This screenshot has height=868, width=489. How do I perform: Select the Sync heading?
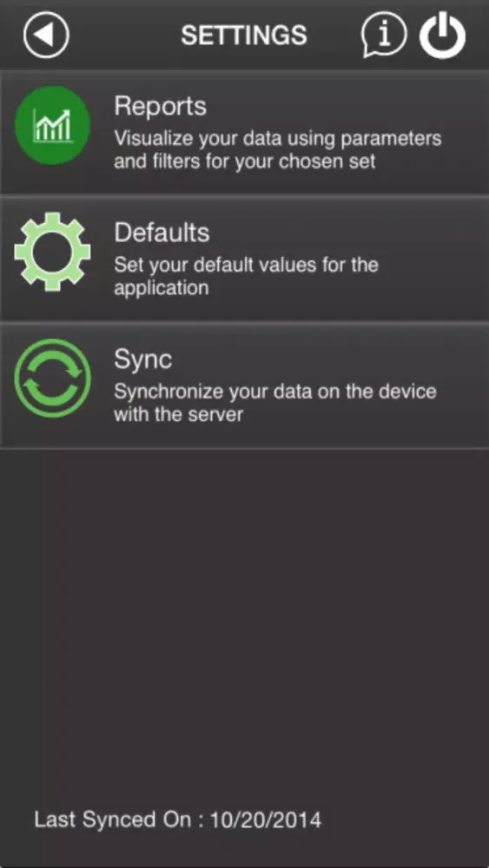[x=143, y=360]
